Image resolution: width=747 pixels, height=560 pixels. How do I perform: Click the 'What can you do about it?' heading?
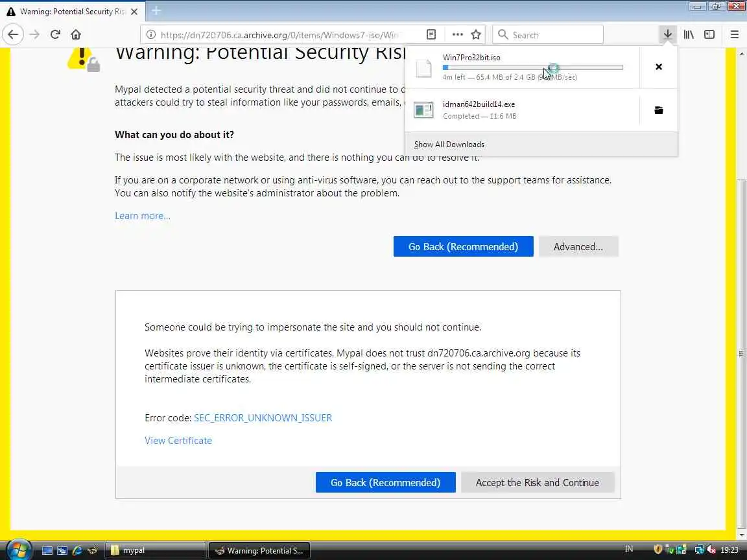click(x=174, y=135)
